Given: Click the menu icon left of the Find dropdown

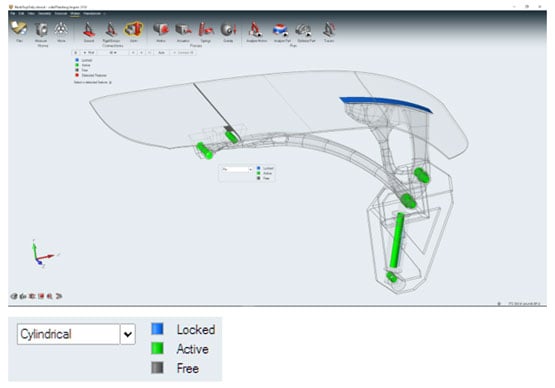Looking at the screenshot, I should tap(75, 53).
